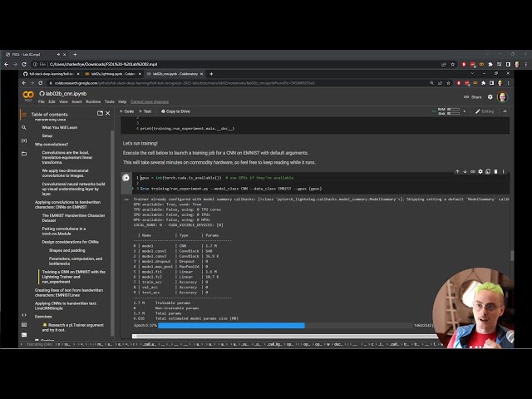The width and height of the screenshot is (532, 399).
Task: Open the Table of contents sidebar icon
Action: click(x=24, y=115)
